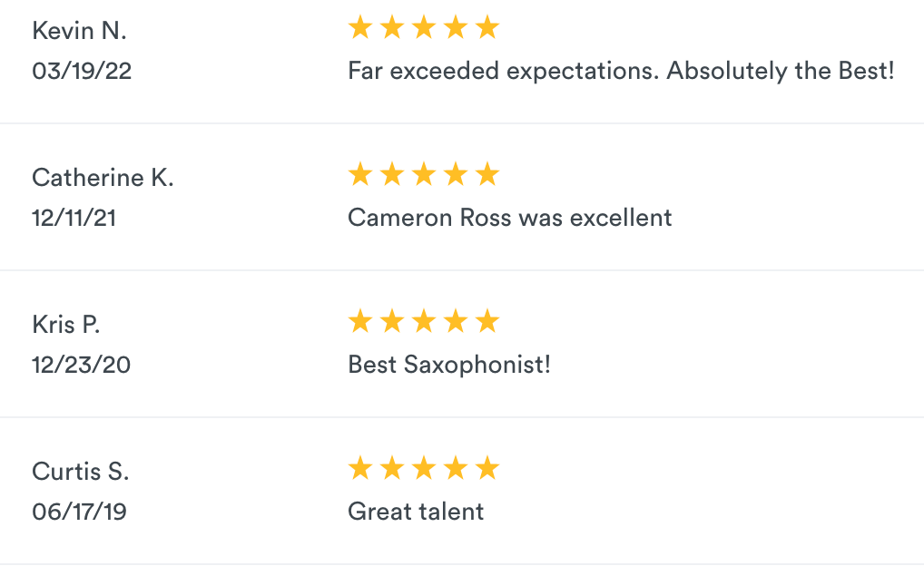This screenshot has height=566, width=924.
Task: Select the review date 12/23/20
Action: point(81,365)
